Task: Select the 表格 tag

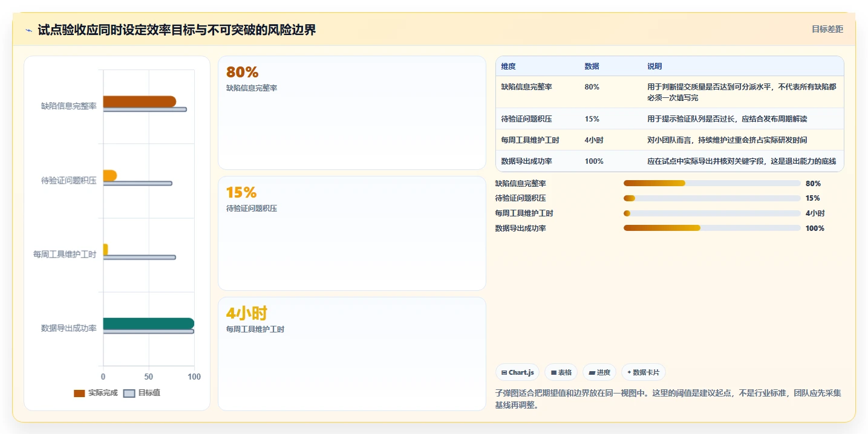Action: (561, 372)
